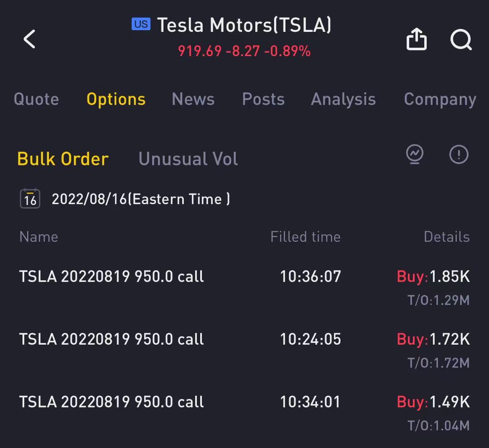Open the chart analysis lightbulb icon
The width and height of the screenshot is (489, 448).
point(415,154)
